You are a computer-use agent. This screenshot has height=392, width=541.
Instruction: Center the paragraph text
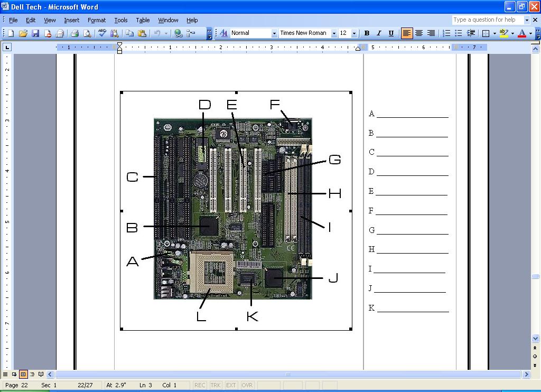(x=419, y=33)
